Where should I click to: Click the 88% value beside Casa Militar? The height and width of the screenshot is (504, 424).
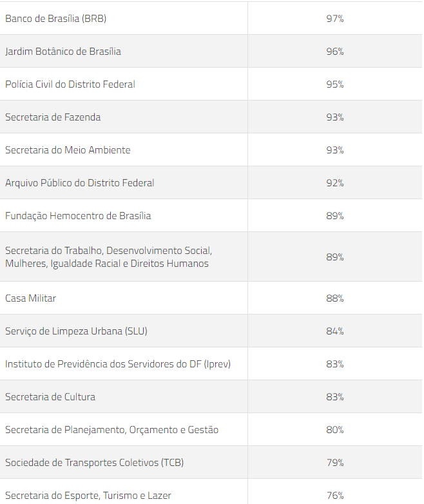[x=335, y=298]
